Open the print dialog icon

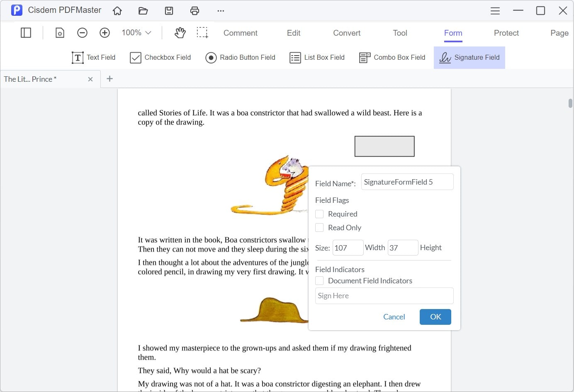(195, 11)
